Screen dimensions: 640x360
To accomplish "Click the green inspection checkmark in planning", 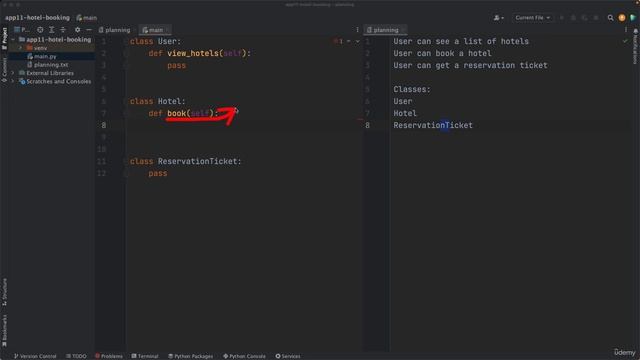I will click(x=625, y=41).
